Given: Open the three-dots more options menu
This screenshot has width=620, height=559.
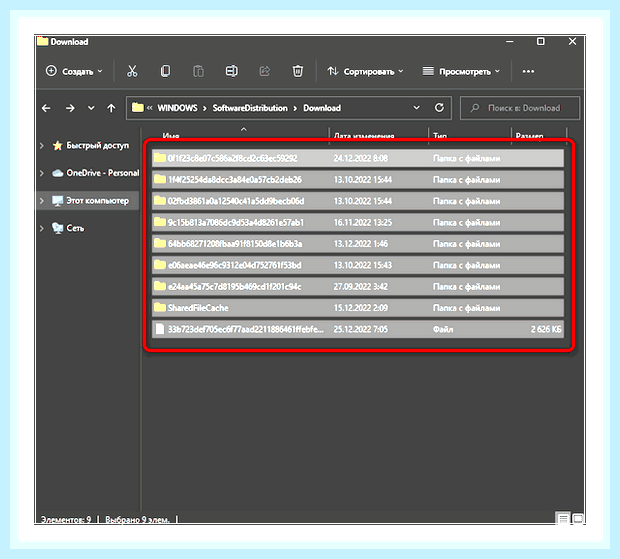Looking at the screenshot, I should coord(528,72).
